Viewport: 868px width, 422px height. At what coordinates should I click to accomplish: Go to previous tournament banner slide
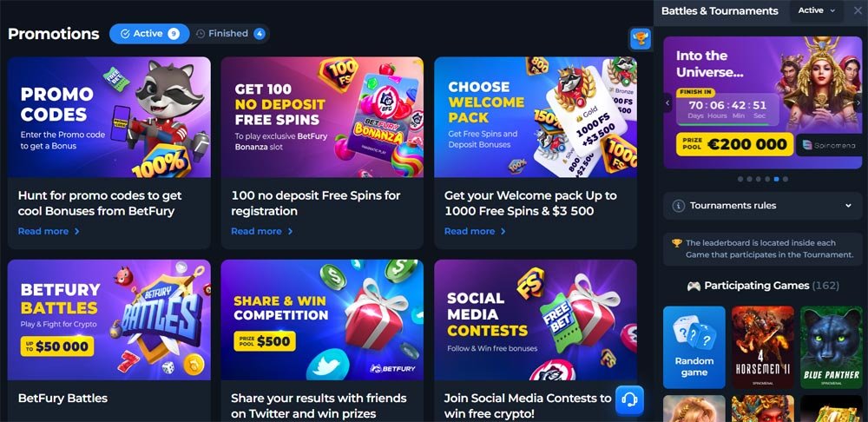click(667, 102)
